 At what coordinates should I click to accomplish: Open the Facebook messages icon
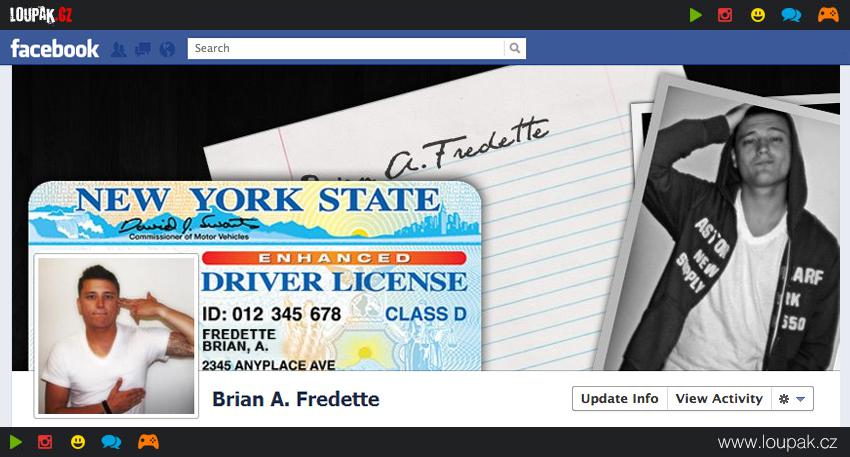tap(143, 49)
